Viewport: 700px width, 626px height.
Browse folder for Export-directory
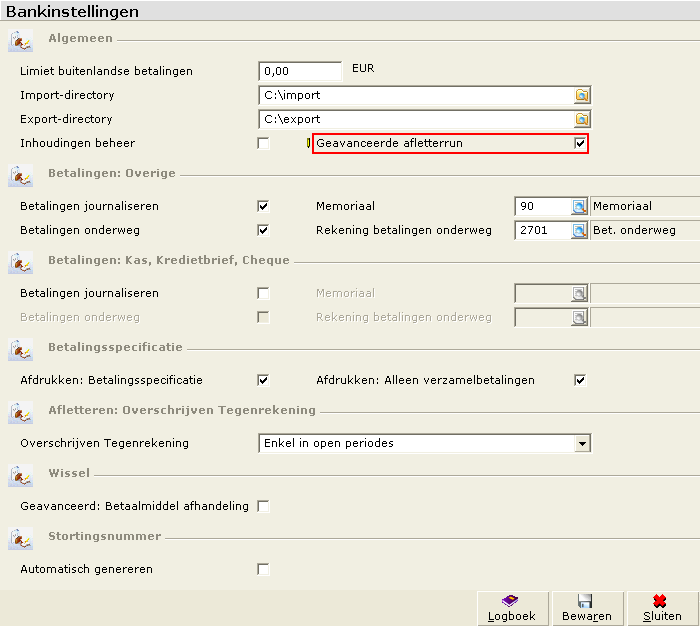(x=582, y=119)
